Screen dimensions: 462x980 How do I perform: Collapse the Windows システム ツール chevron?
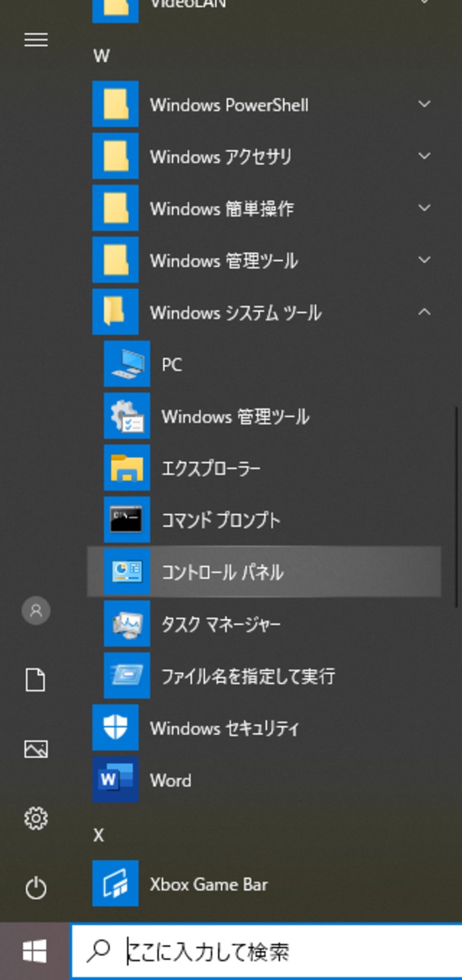[424, 312]
